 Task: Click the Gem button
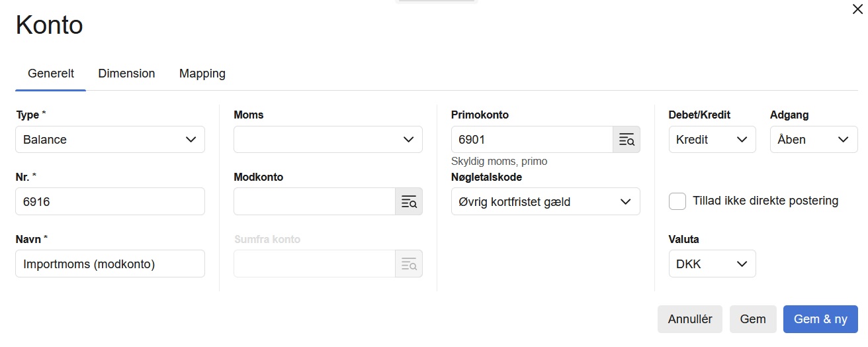pos(753,319)
